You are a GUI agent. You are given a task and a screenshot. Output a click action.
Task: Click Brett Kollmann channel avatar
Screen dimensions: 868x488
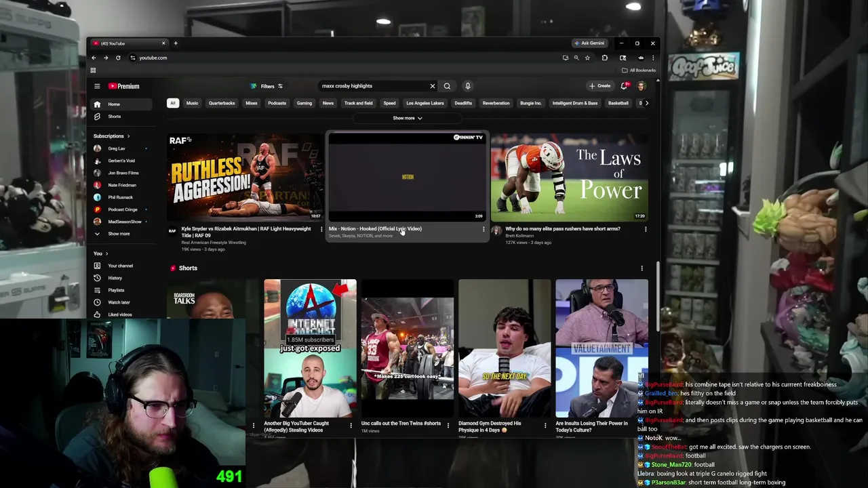tap(496, 231)
